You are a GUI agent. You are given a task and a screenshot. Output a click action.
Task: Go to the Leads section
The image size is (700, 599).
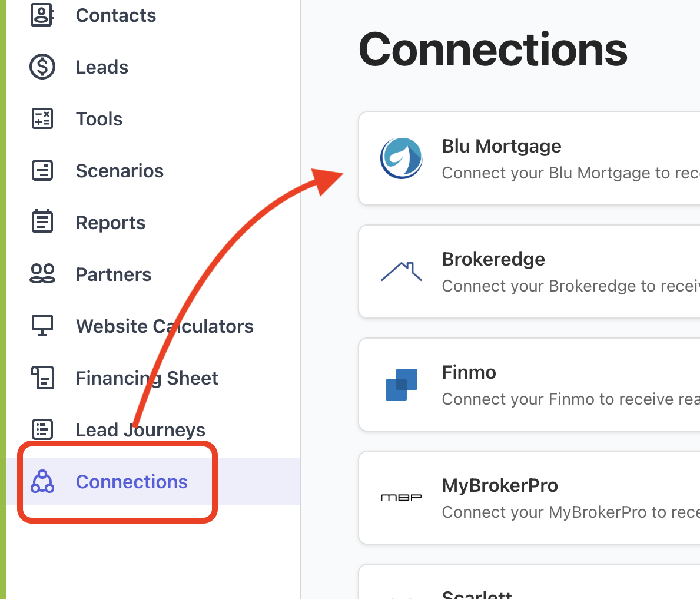[102, 67]
